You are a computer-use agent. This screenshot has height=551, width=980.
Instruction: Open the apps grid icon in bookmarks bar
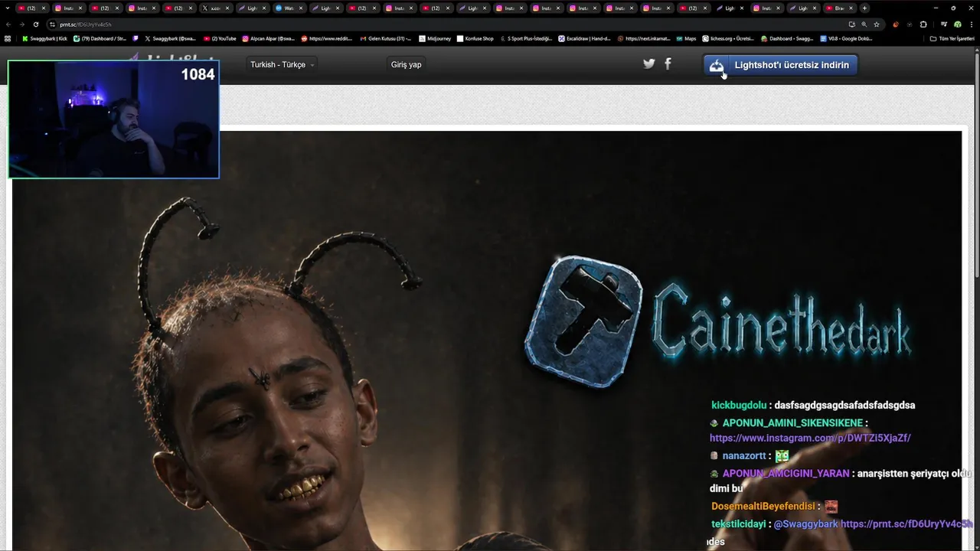[8, 38]
